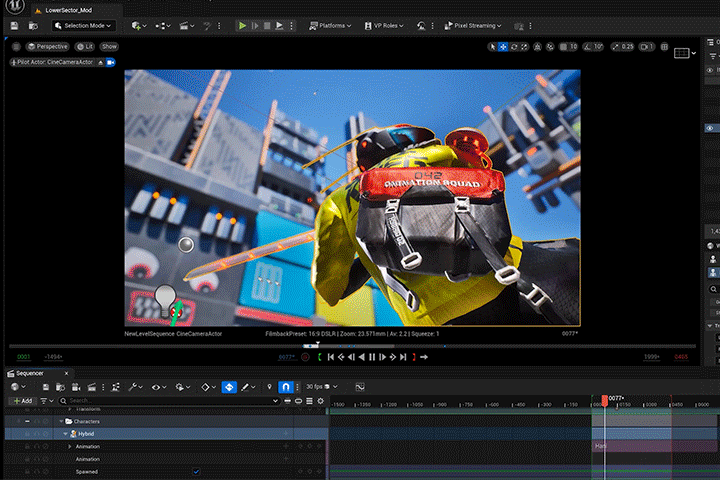Open the Platforms menu
Screen dimensions: 720x480
[x=330, y=26]
